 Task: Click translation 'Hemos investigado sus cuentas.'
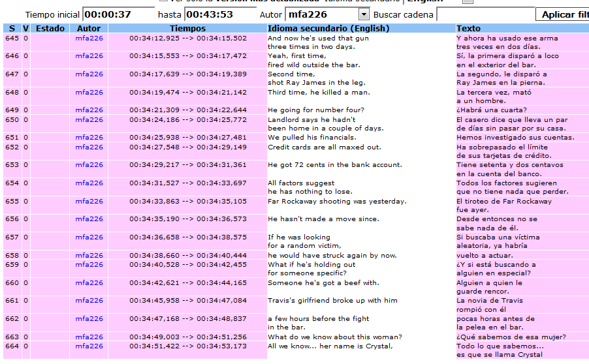point(507,138)
